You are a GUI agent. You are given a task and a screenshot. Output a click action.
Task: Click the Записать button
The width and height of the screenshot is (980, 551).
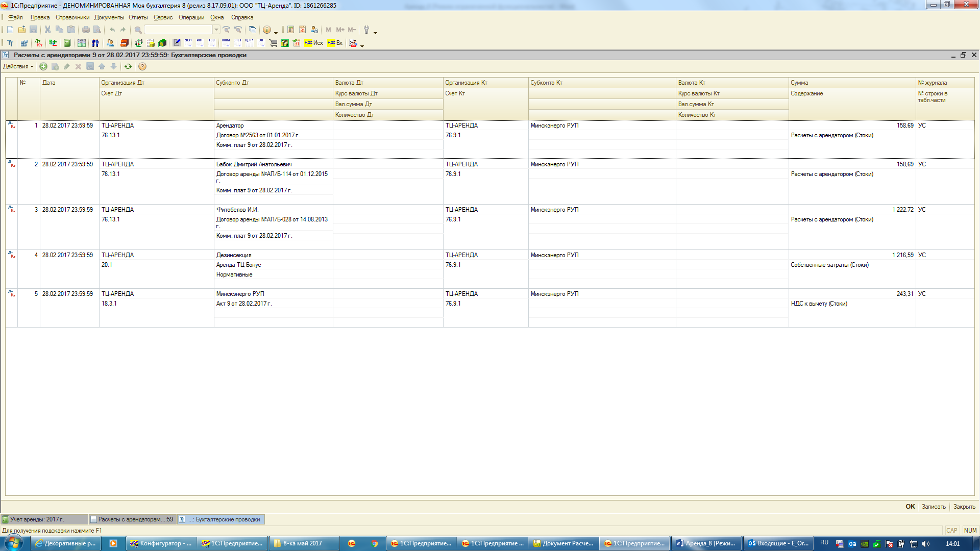pos(933,507)
